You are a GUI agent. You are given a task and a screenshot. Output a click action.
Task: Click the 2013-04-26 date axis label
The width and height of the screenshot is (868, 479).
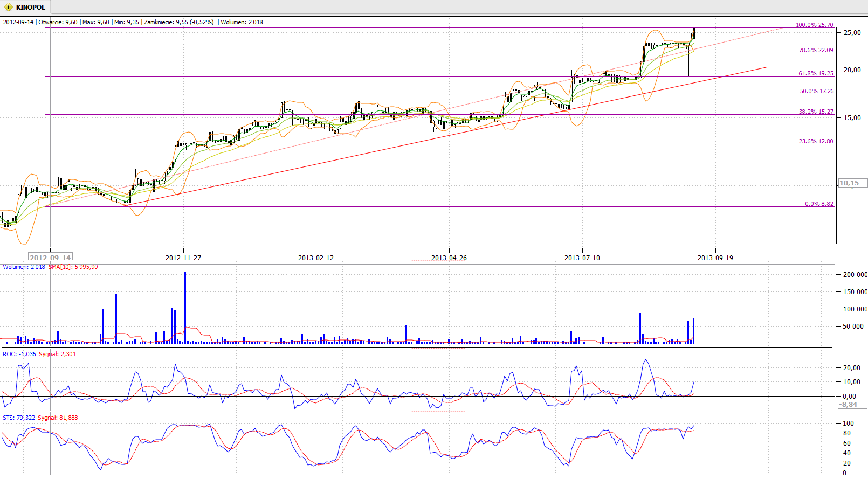(x=449, y=258)
